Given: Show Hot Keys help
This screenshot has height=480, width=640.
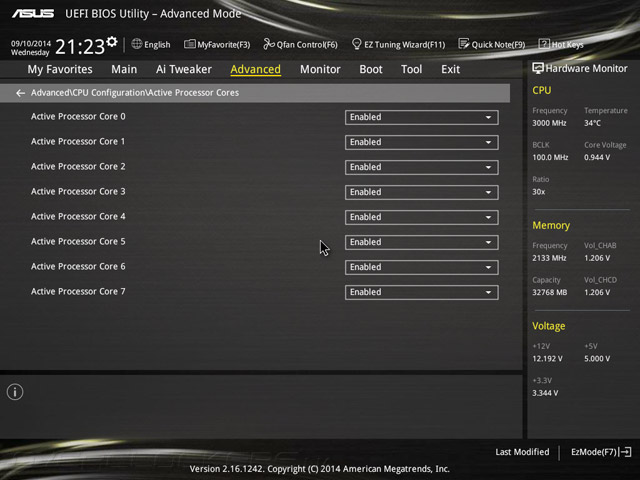Looking at the screenshot, I should click(x=561, y=44).
